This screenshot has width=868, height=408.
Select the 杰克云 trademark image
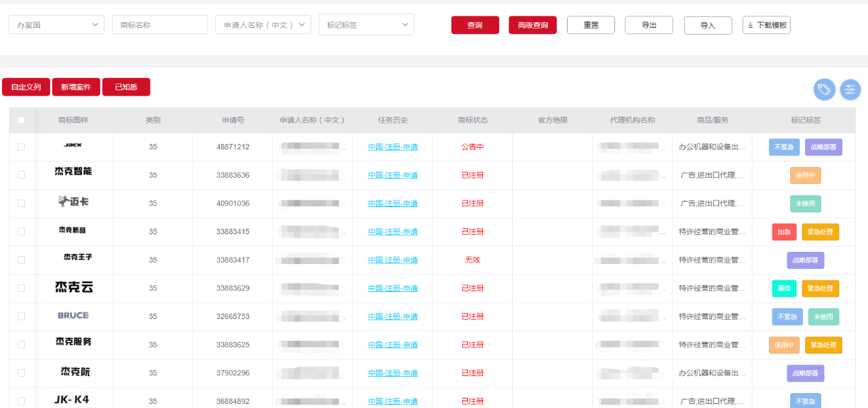73,287
